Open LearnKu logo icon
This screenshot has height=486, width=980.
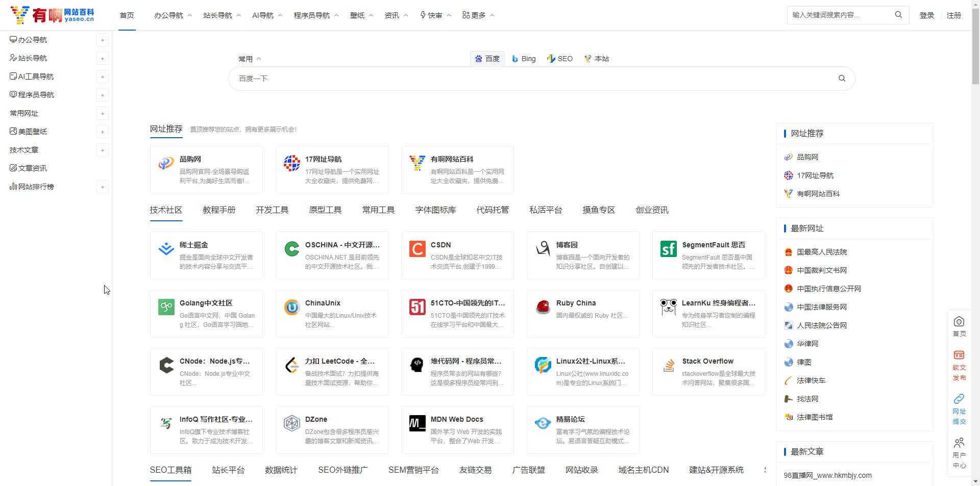669,307
